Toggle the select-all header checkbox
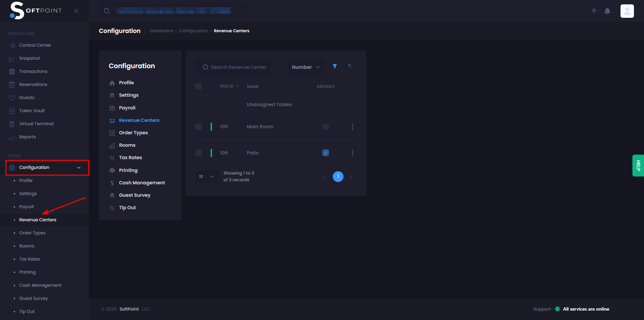Viewport: 644px width, 320px height. [199, 87]
